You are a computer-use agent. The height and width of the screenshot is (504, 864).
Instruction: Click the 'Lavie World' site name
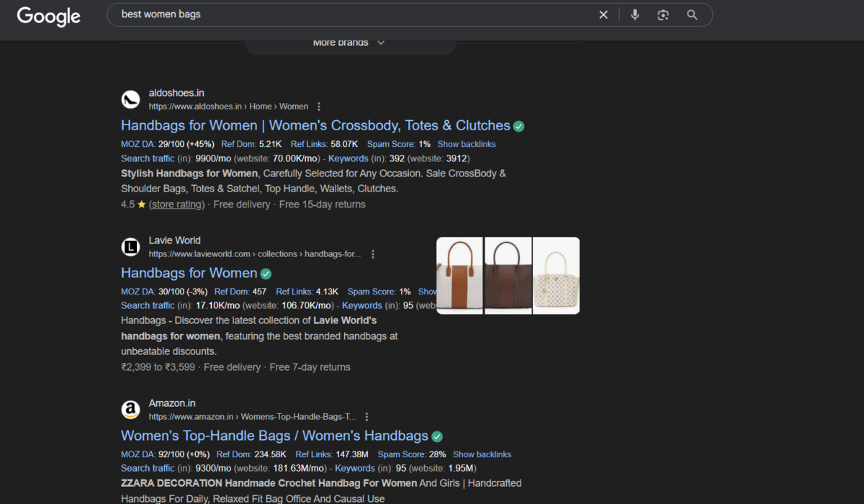175,240
